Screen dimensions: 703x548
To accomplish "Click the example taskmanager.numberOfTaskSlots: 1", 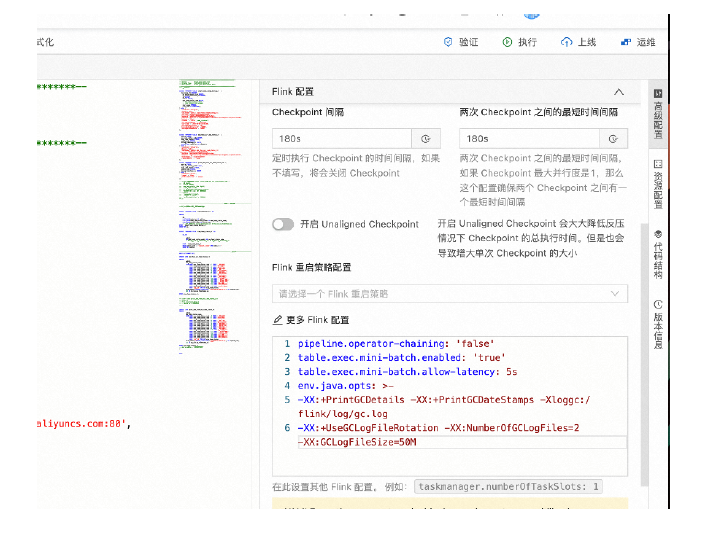I will pos(508,487).
